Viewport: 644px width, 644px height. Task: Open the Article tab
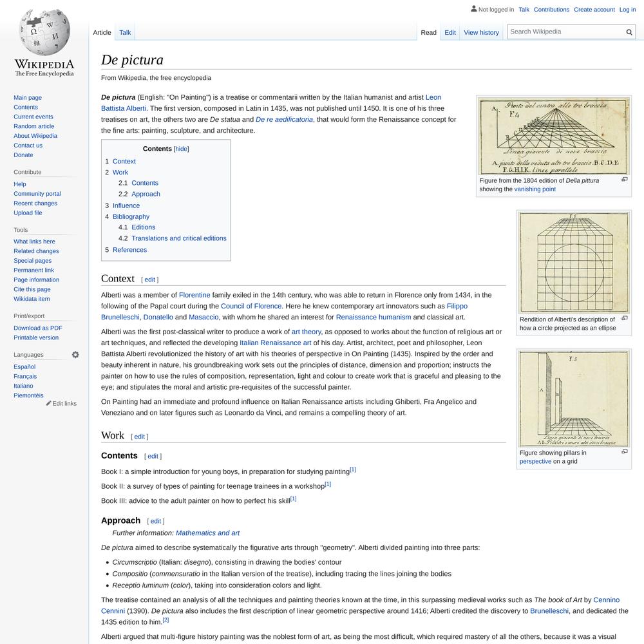point(102,32)
